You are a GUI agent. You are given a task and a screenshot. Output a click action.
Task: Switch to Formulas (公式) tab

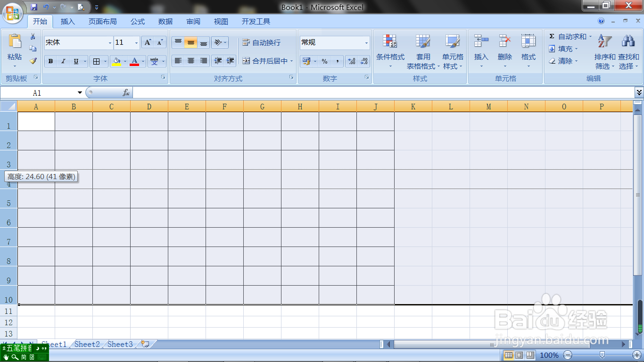click(138, 21)
